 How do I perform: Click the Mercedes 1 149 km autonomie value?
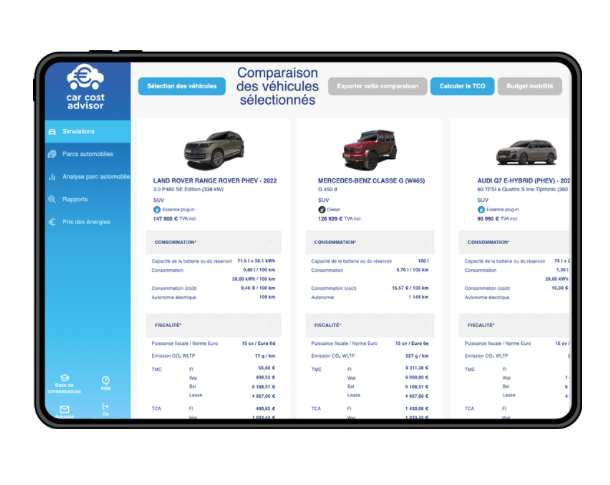tap(418, 297)
